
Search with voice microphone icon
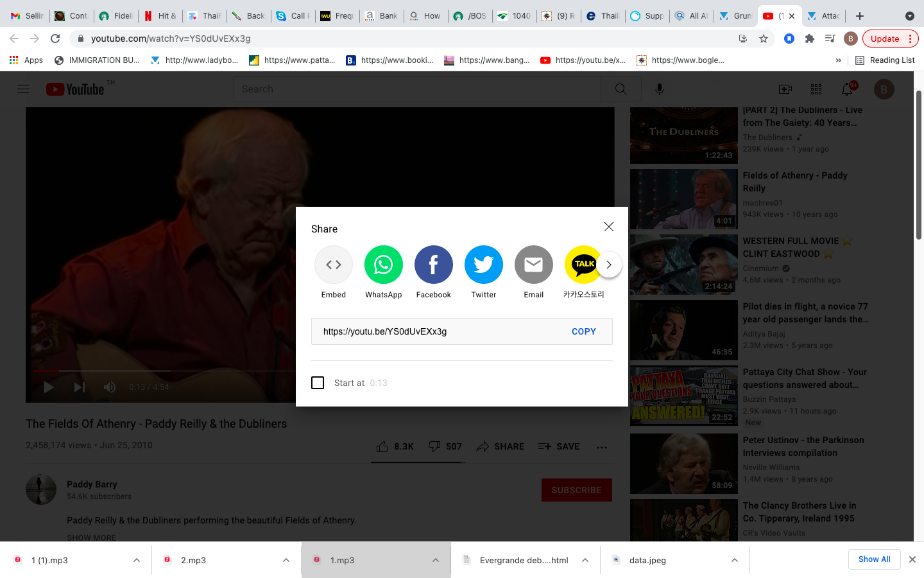click(x=659, y=89)
